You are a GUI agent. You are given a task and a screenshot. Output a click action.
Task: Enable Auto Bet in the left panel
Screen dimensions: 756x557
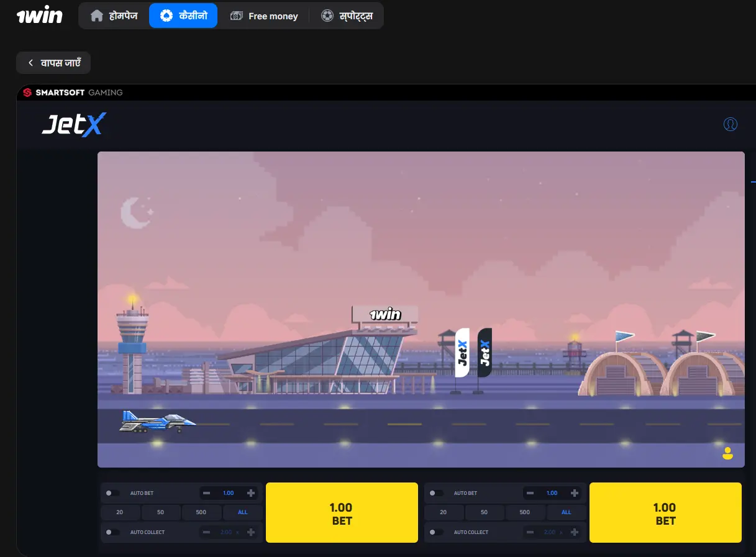112,493
